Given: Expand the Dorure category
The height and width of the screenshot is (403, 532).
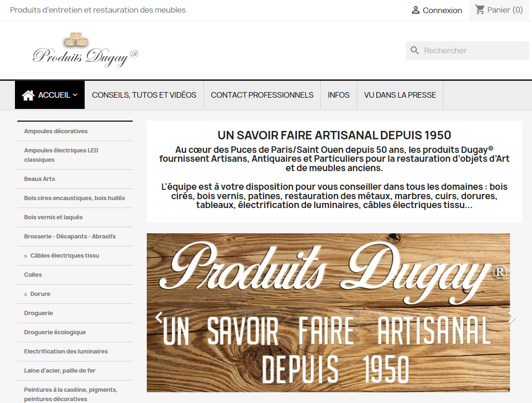Looking at the screenshot, I should (26, 294).
